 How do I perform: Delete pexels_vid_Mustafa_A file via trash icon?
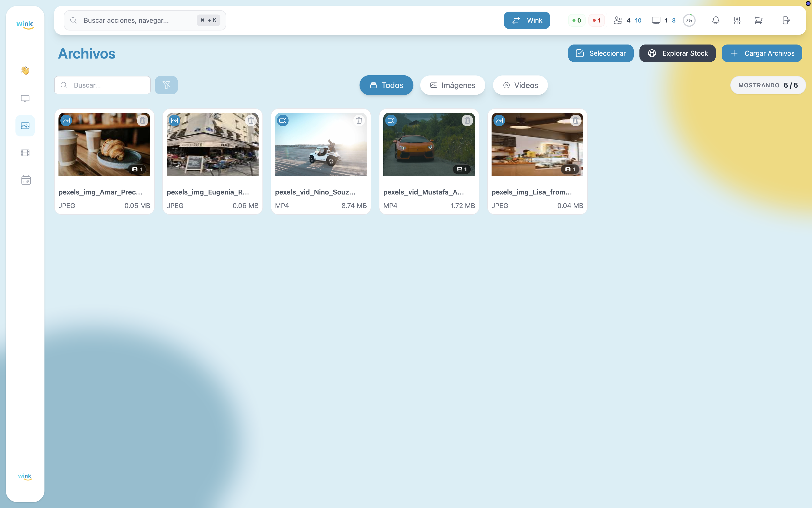[x=467, y=120]
